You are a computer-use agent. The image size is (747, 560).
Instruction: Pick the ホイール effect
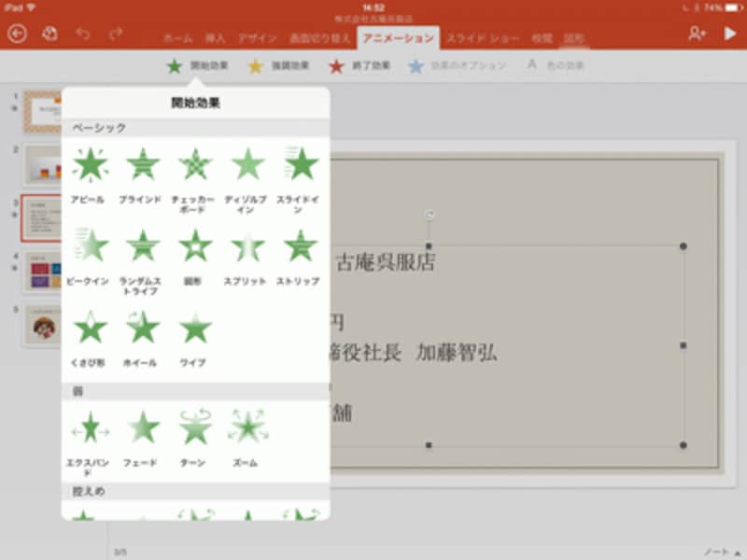142,339
